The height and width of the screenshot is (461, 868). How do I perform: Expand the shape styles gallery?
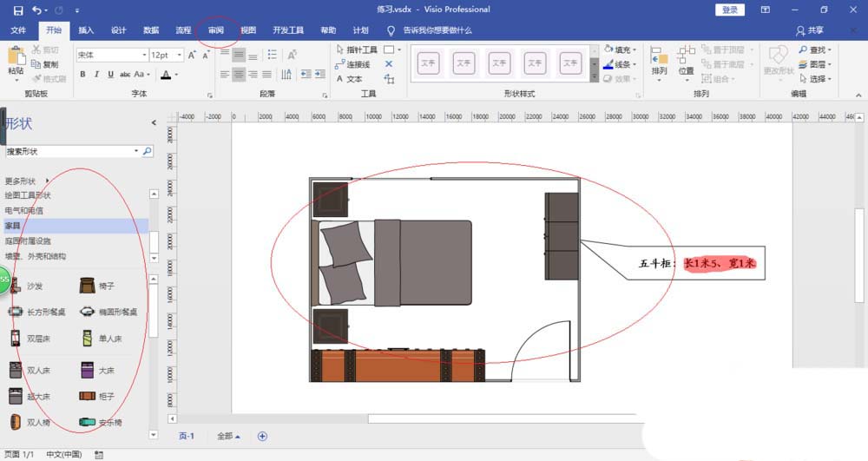click(594, 77)
